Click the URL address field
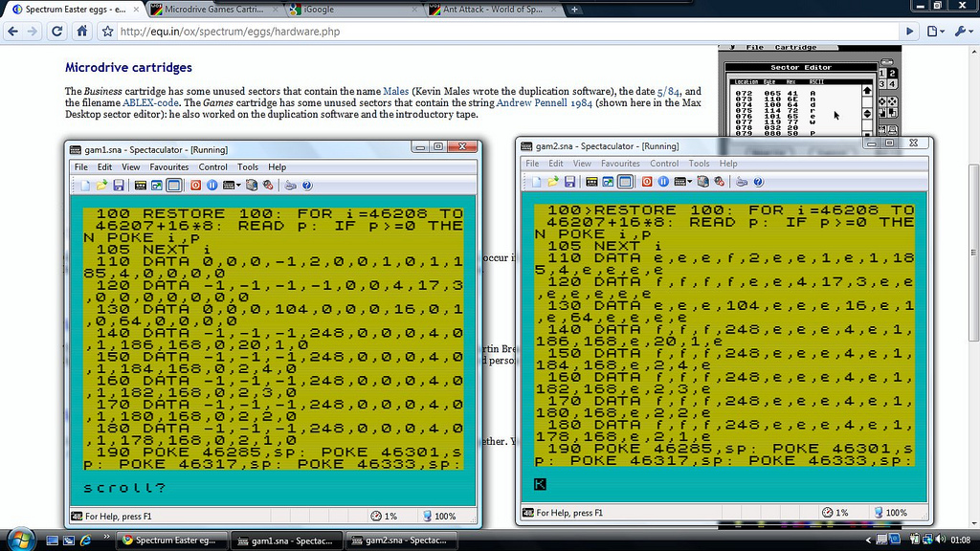Viewport: 980px width, 551px height. [x=506, y=32]
